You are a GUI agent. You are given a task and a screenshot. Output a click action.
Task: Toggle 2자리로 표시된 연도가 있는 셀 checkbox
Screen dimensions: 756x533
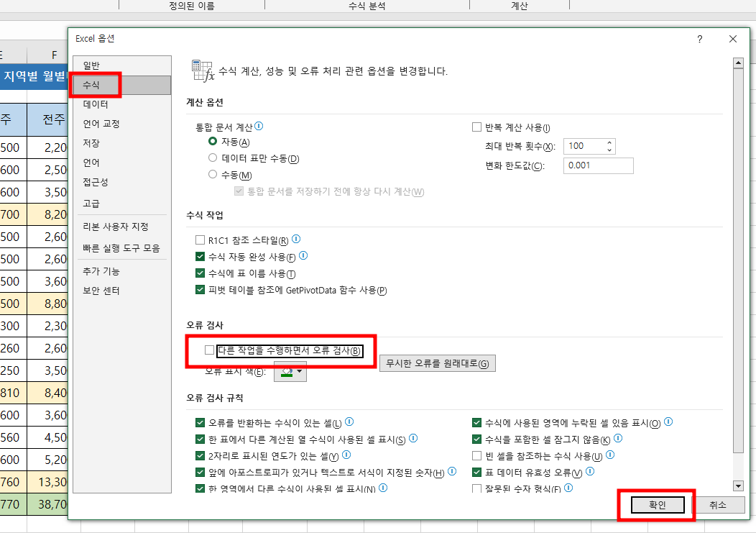(200, 456)
